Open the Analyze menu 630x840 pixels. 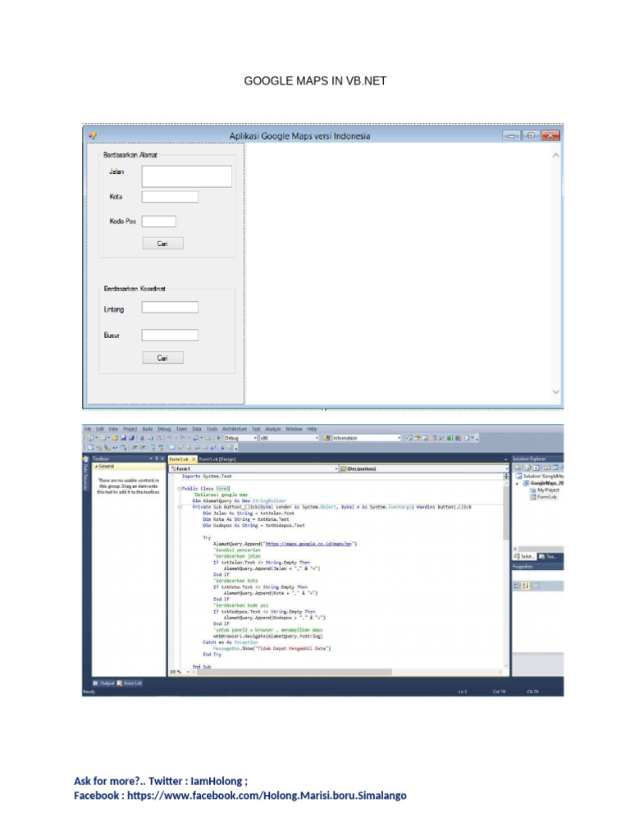(x=272, y=429)
